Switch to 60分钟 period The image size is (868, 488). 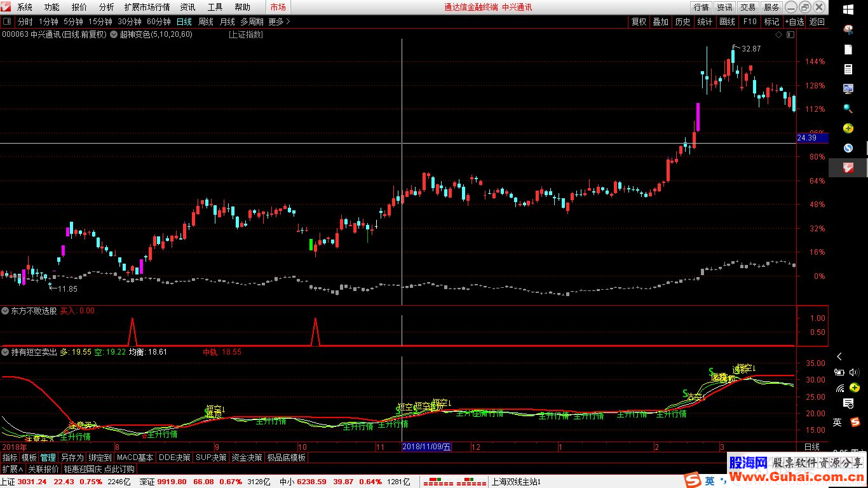pyautogui.click(x=158, y=21)
